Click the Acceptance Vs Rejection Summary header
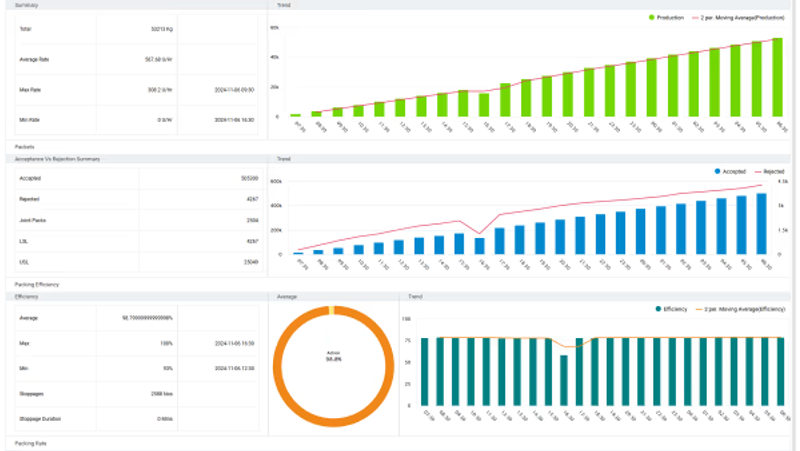 (57, 159)
